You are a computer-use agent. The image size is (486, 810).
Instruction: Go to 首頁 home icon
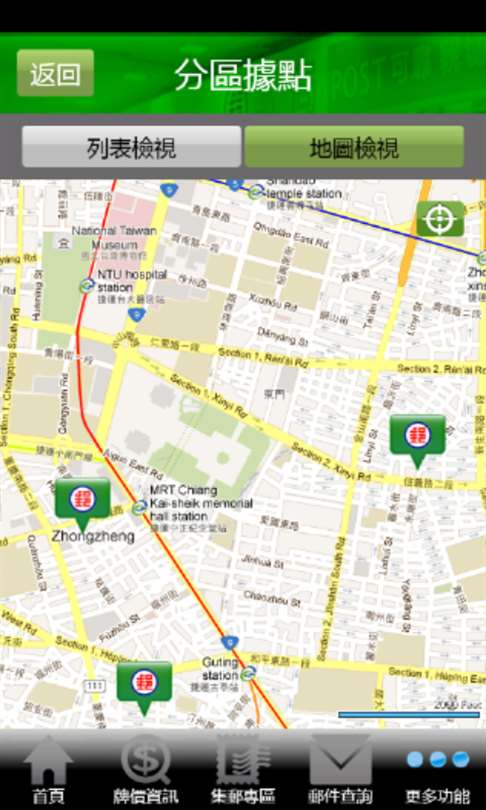click(x=49, y=769)
